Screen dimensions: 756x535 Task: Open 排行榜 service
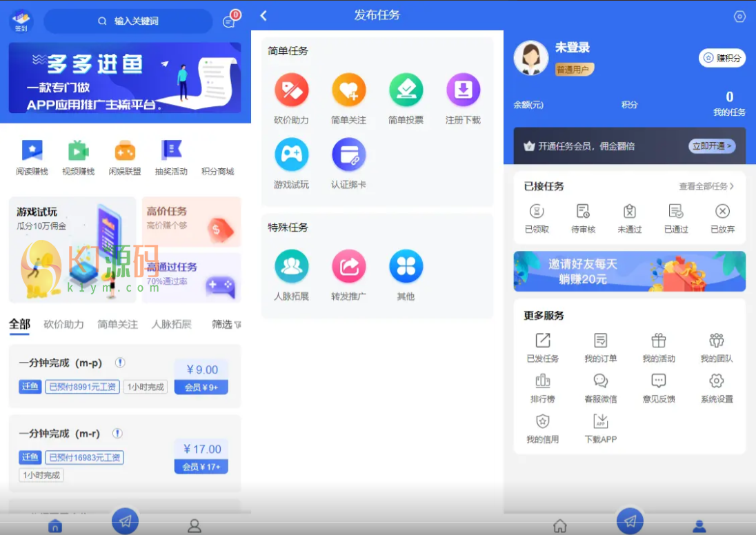542,388
